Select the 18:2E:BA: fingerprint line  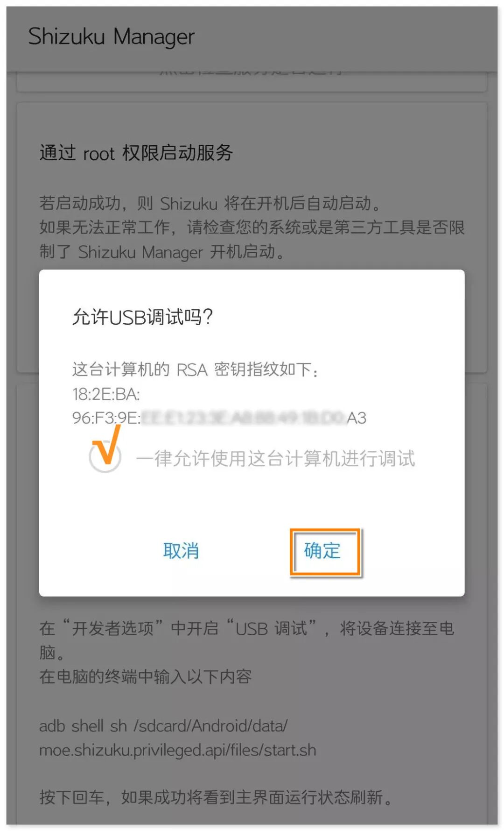(x=106, y=394)
